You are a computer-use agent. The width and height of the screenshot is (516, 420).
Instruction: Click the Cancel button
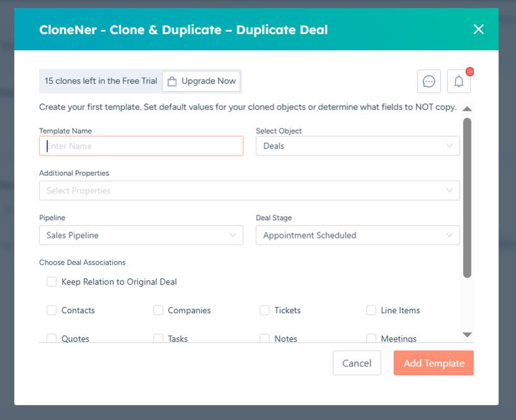357,363
